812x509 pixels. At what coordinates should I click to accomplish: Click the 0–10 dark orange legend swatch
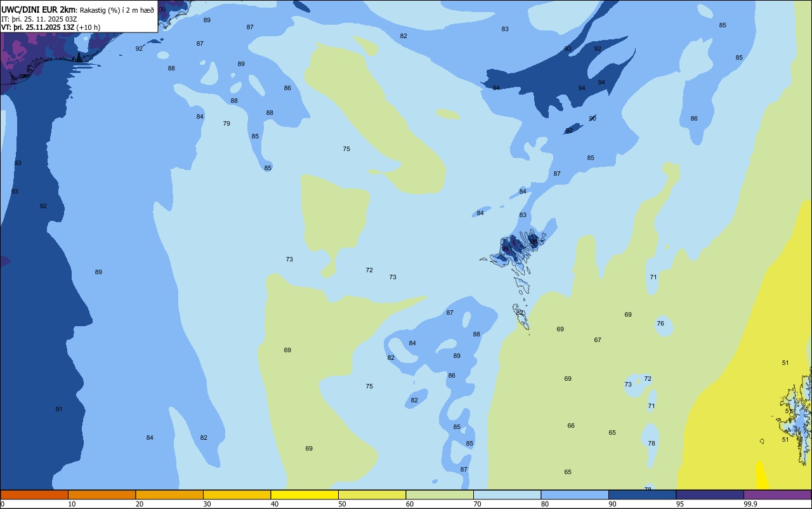34,494
